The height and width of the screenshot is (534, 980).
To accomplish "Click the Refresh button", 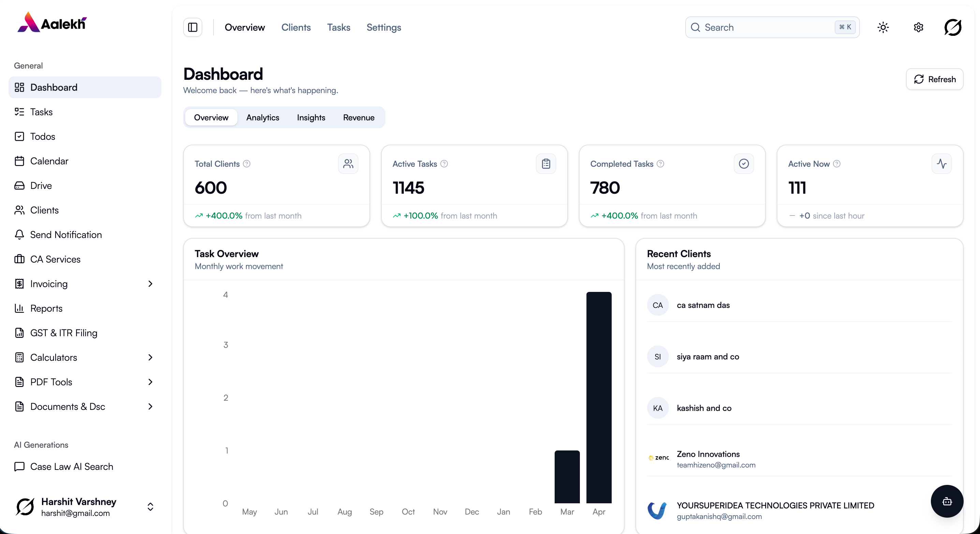I will (x=935, y=79).
